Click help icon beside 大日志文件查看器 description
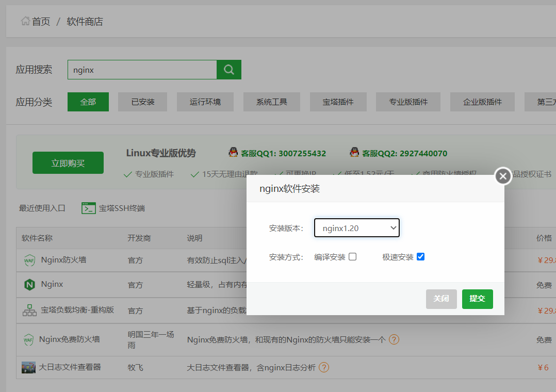Viewport: 556px width, 392px height. click(x=324, y=368)
